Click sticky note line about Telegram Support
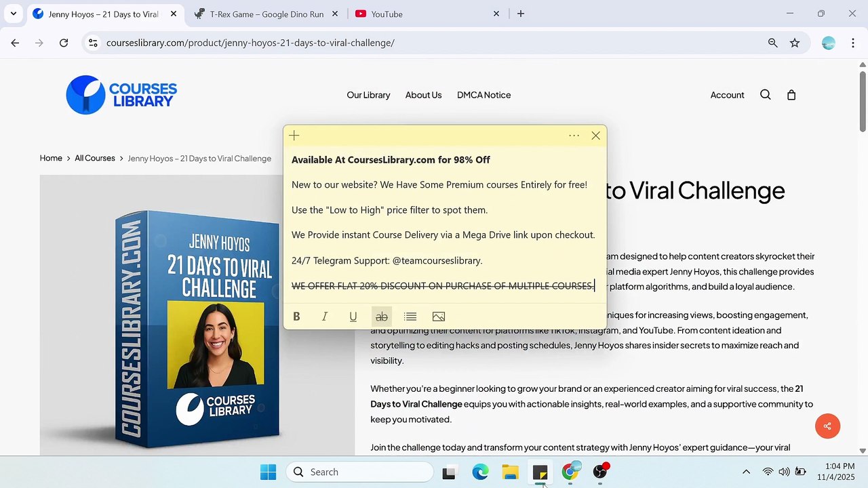 click(387, 260)
